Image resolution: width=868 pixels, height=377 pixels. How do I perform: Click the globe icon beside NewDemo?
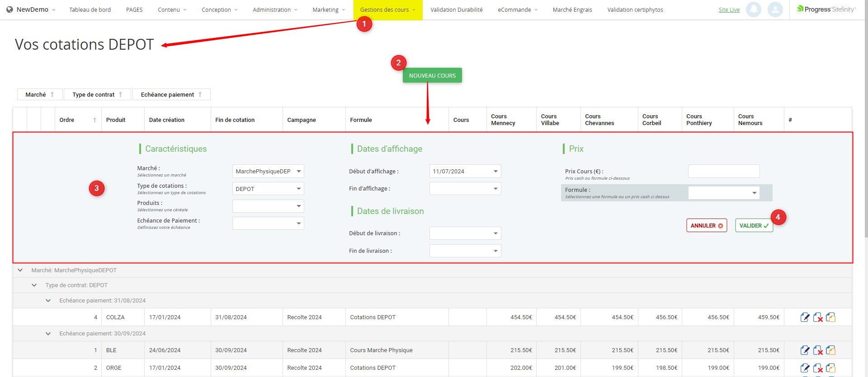pyautogui.click(x=9, y=9)
